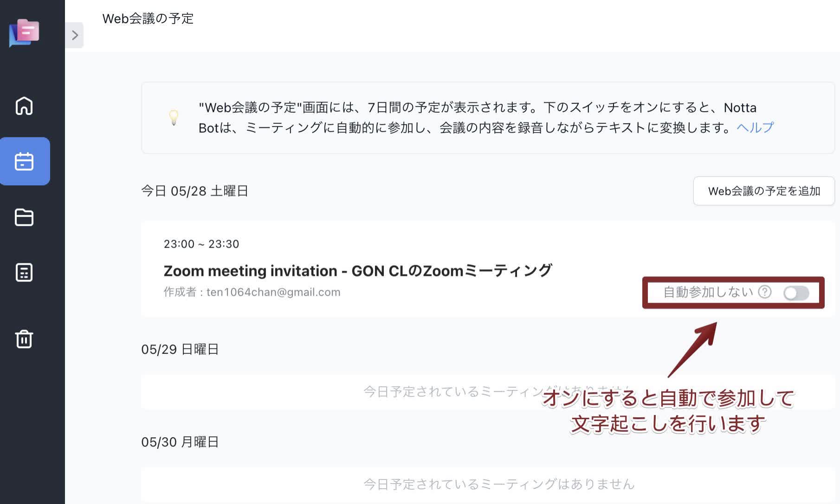The width and height of the screenshot is (840, 504).
Task: Click the Web会議の予定 page title
Action: point(148,19)
